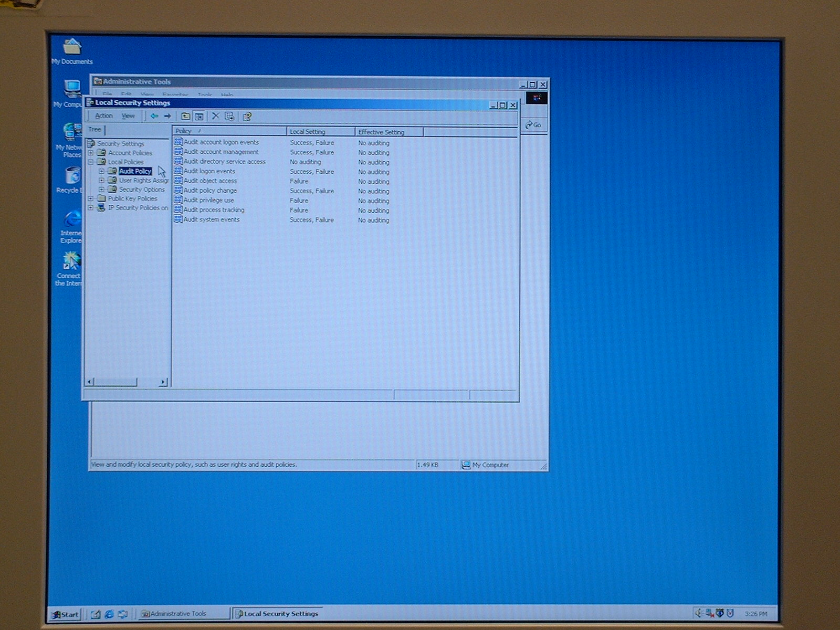Click the Up one level folder icon

point(185,116)
